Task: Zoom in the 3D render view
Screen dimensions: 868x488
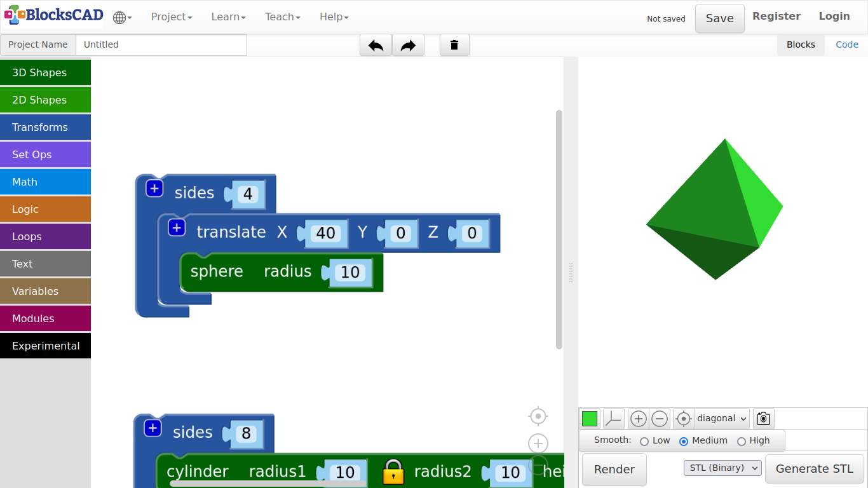Action: coord(639,419)
